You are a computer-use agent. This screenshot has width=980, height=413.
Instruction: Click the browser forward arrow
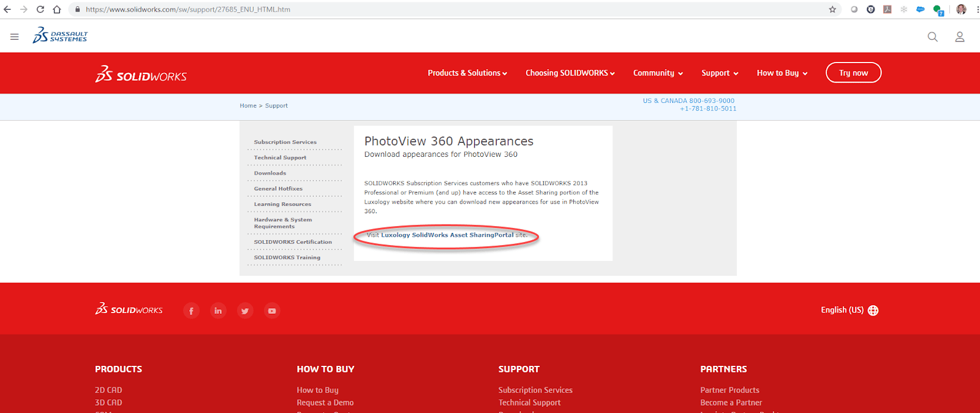[x=24, y=9]
